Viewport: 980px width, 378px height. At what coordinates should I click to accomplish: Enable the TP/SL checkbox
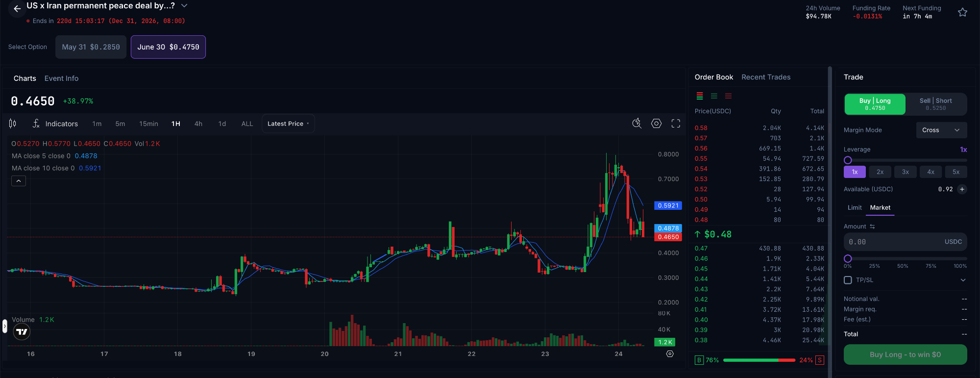pyautogui.click(x=848, y=280)
